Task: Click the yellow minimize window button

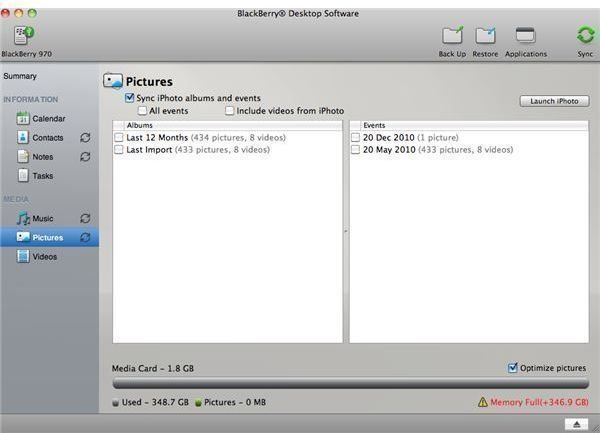Action: coord(19,13)
